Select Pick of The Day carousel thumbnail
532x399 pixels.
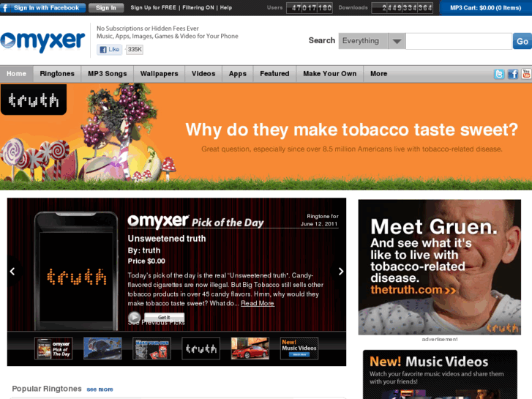click(53, 348)
